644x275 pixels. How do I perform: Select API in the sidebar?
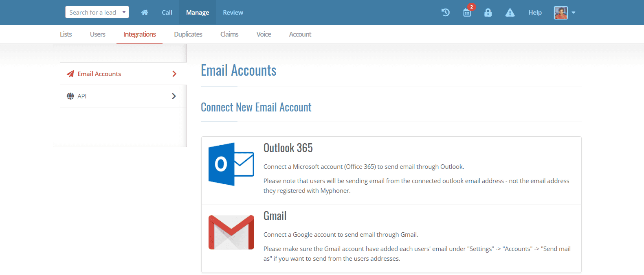tap(123, 96)
